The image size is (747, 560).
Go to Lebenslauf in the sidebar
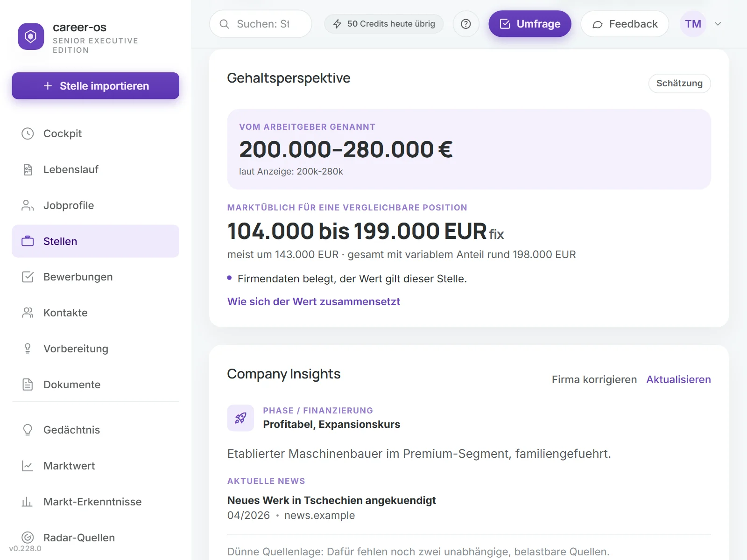96,169
